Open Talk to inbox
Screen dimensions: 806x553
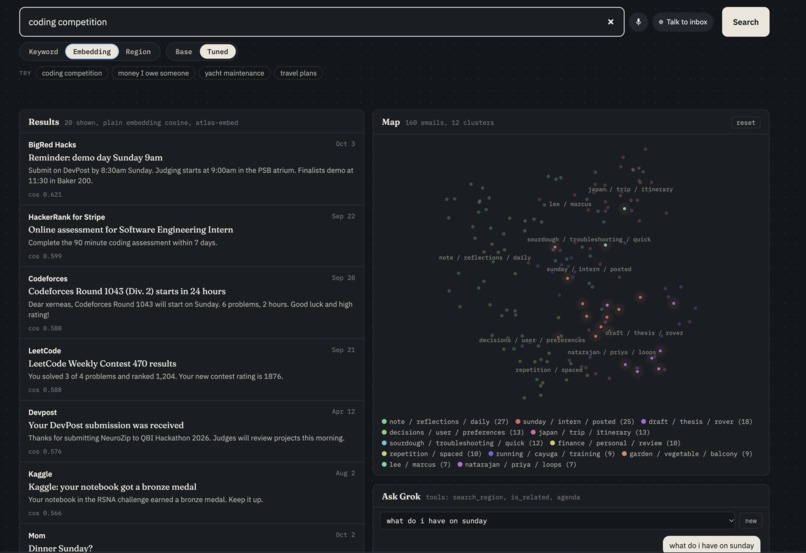pyautogui.click(x=683, y=22)
